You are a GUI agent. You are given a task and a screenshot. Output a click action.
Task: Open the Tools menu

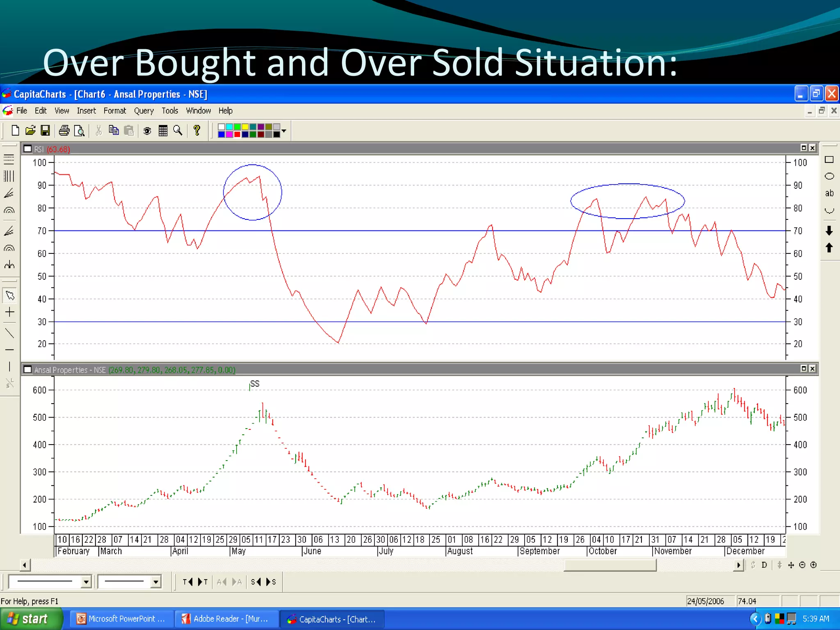click(x=170, y=111)
